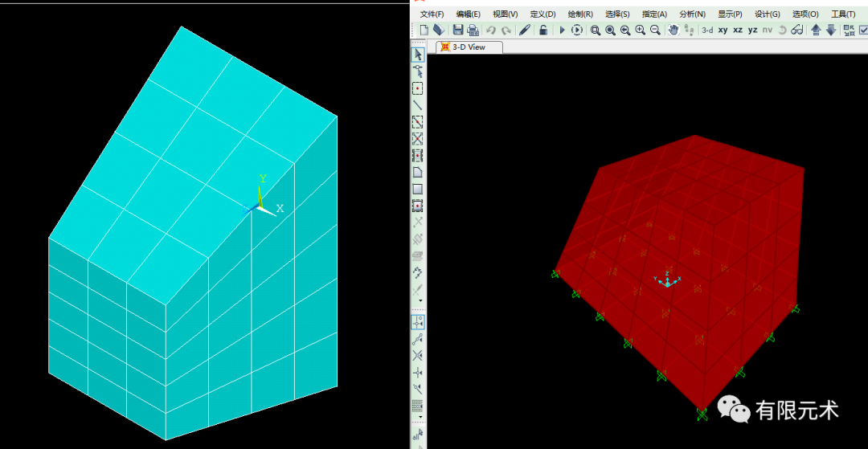Open the 文件(F) menu
Viewport: 868px width, 449px height.
coord(432,14)
